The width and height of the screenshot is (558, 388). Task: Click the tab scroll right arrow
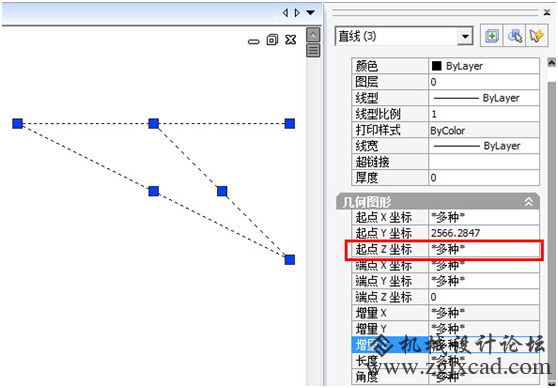coord(297,13)
